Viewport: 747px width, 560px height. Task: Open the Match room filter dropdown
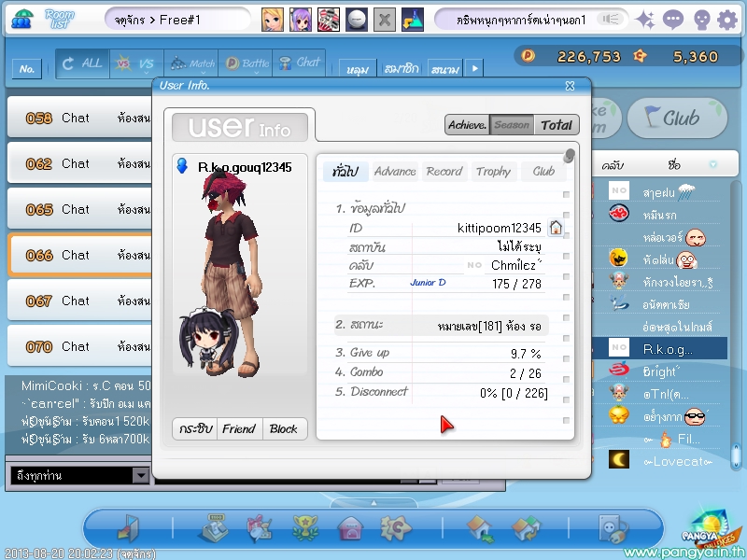191,63
